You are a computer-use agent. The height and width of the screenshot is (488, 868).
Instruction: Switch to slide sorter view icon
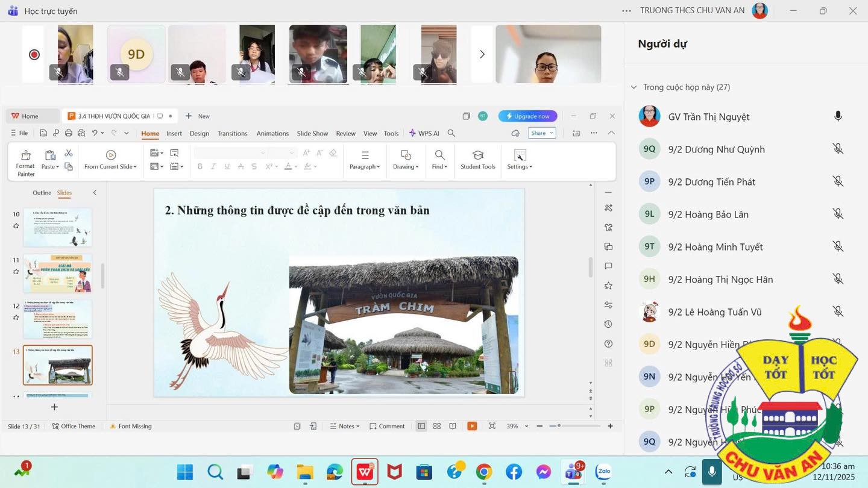tap(437, 426)
